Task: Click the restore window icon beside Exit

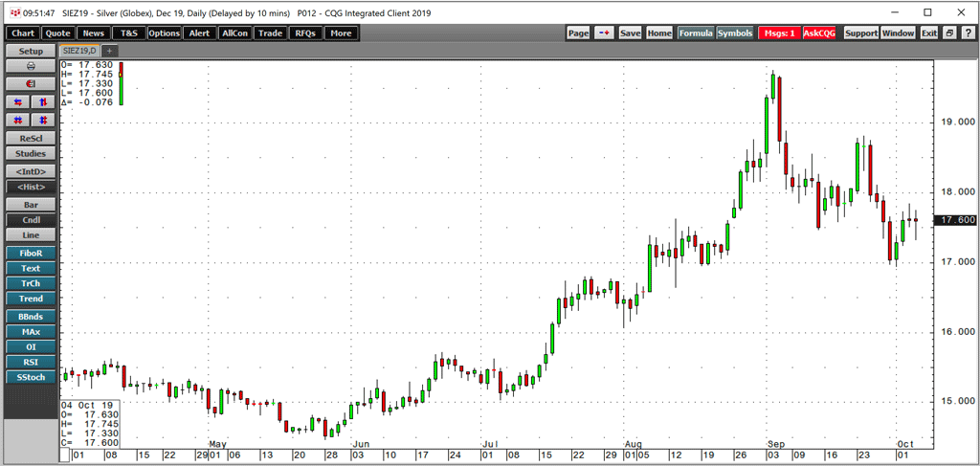Action: coord(950,33)
